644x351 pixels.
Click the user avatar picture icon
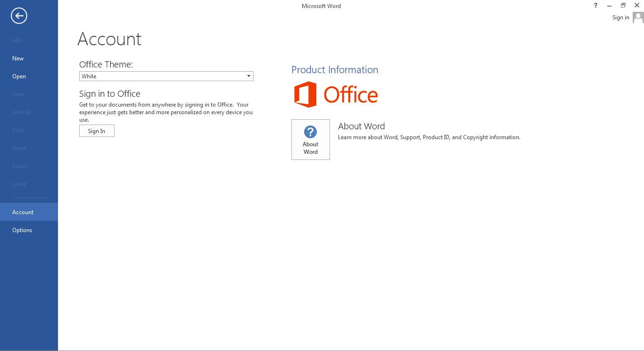pos(638,17)
